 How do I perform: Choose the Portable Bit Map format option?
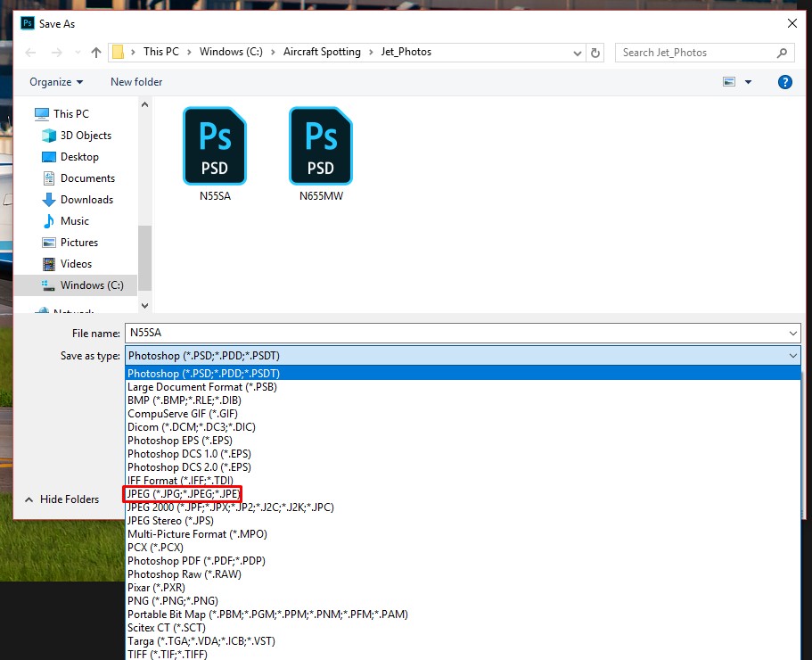[x=463, y=615]
